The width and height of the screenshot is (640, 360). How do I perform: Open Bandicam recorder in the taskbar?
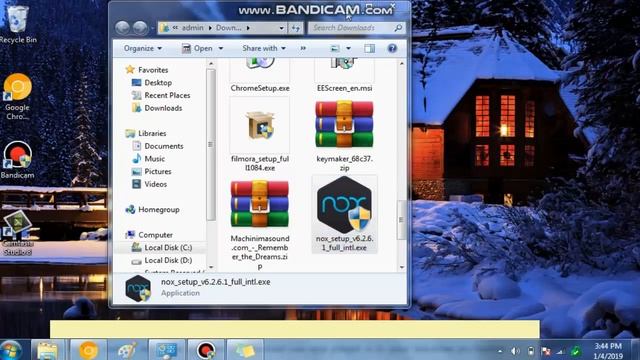[206, 350]
